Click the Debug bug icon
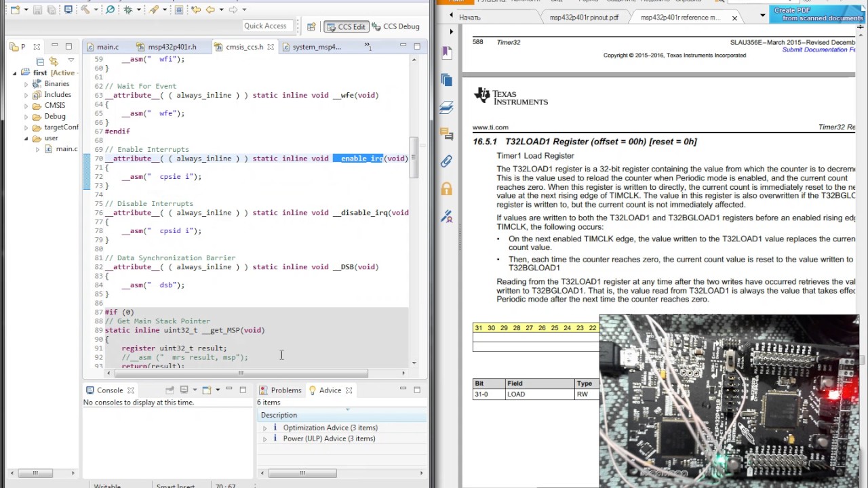868x488 pixels. 128,9
